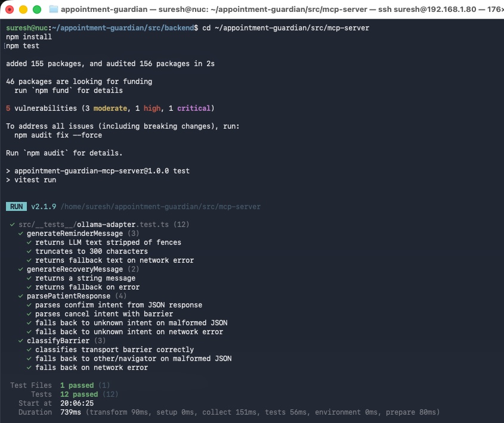Click checkmark beside 'returns a string message'
Viewport: 504px width, 423px height.
click(29, 278)
